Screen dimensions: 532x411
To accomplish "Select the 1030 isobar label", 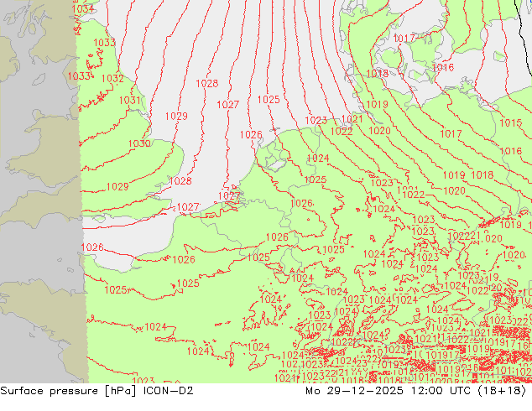I will 139,143.
